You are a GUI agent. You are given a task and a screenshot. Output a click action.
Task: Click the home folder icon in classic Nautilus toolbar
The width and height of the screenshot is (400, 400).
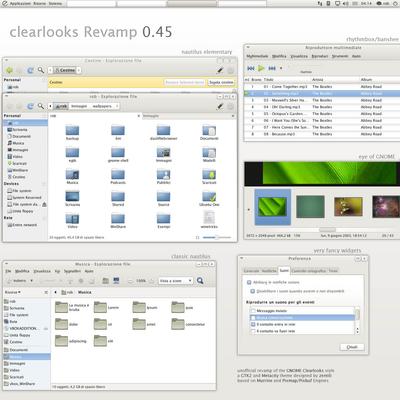(105, 281)
